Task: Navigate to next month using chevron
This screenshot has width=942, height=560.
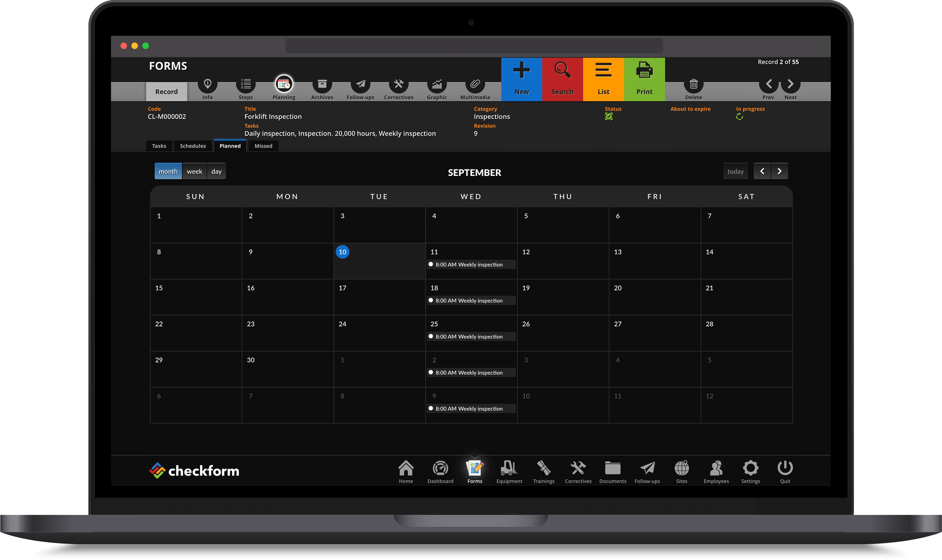Action: click(x=779, y=171)
